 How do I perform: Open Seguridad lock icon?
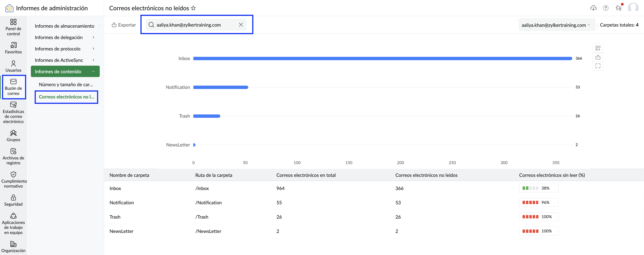13,197
